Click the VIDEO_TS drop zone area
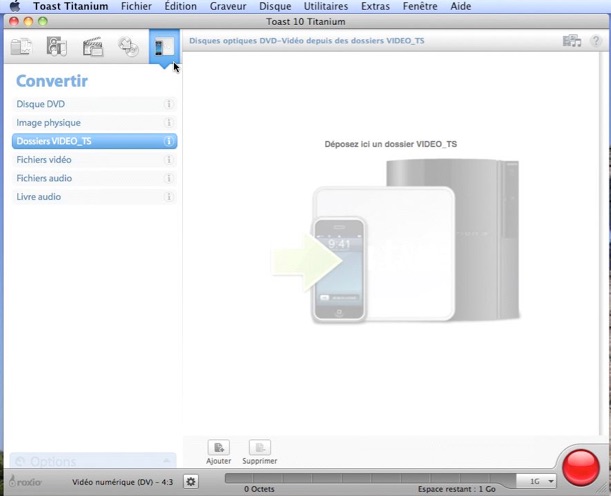The width and height of the screenshot is (611, 496). click(x=391, y=242)
